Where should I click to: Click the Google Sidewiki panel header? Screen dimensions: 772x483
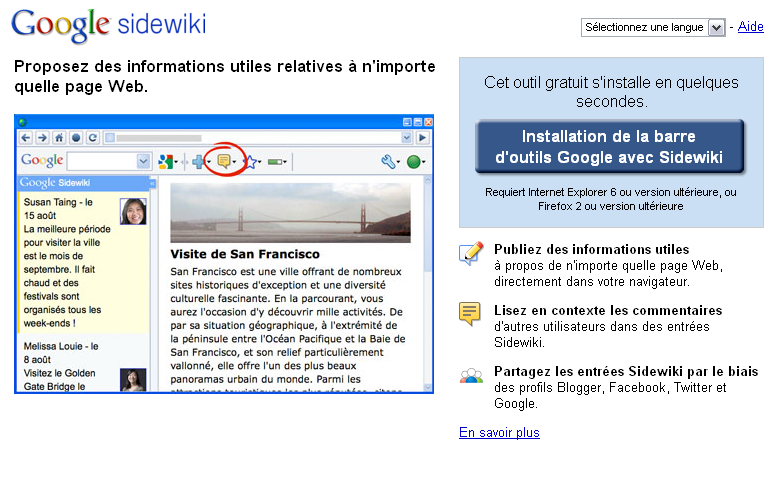(x=84, y=183)
